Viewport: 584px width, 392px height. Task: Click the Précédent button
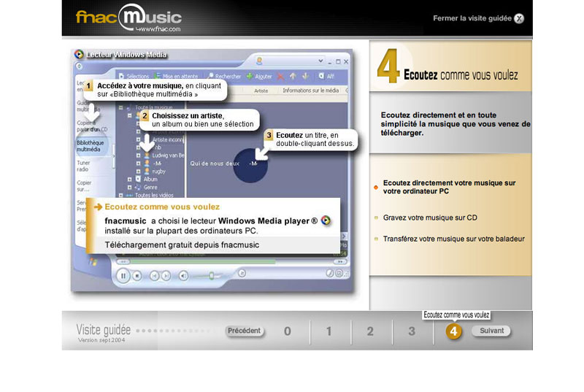[245, 331]
